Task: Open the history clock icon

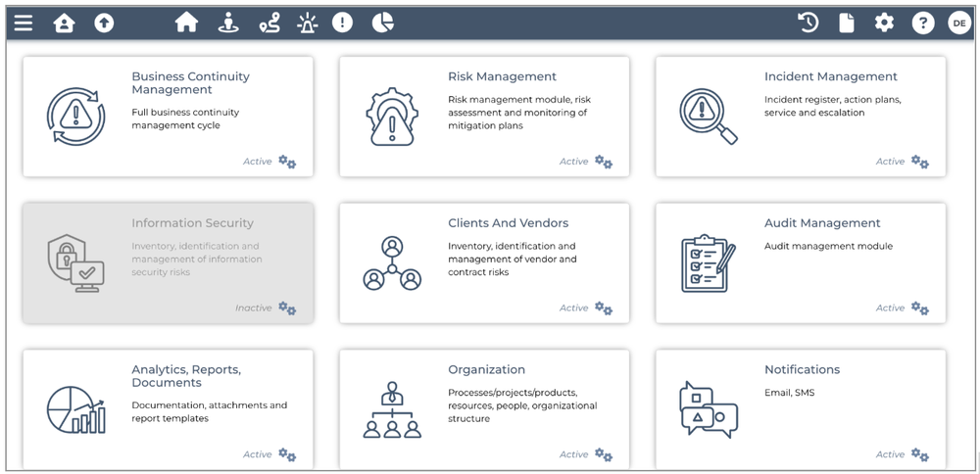Action: (808, 23)
